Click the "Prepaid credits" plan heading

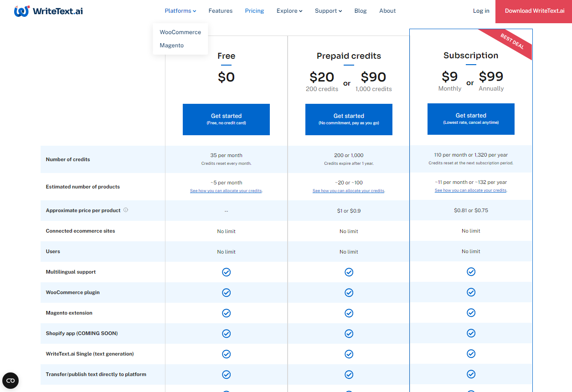(349, 56)
